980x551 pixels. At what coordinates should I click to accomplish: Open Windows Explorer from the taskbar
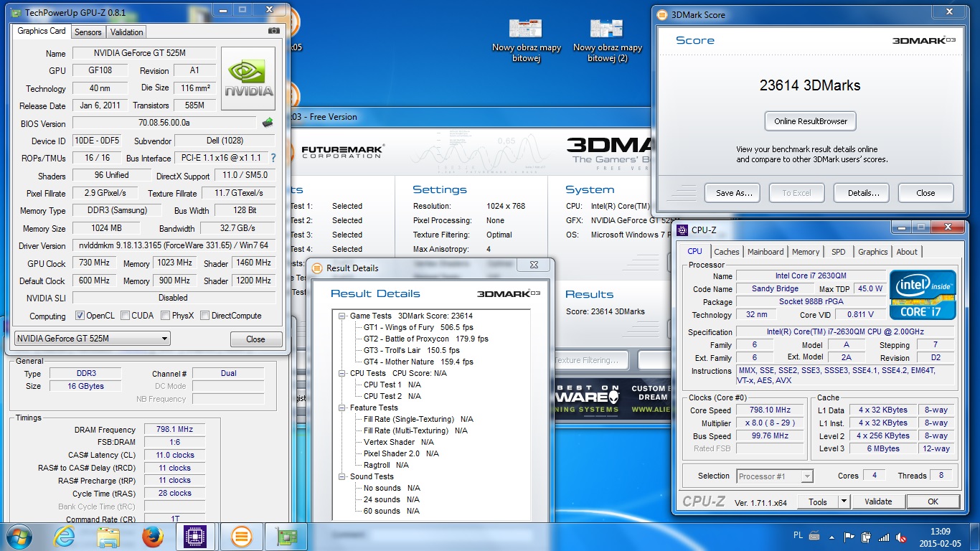[x=109, y=537]
